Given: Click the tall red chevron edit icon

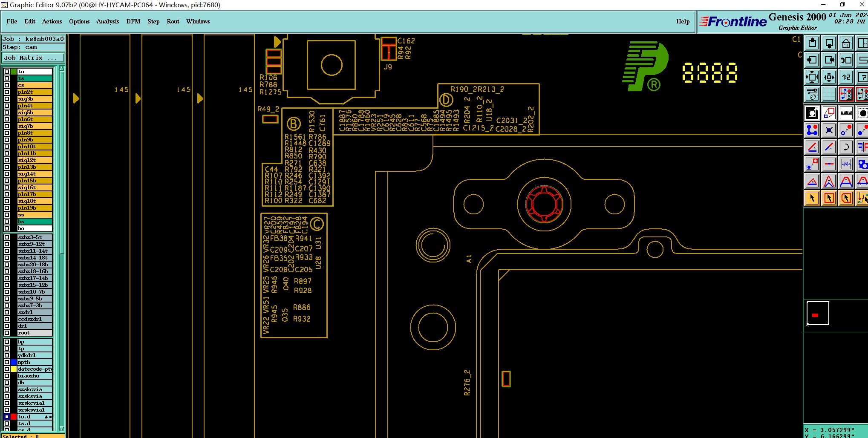Looking at the screenshot, I should pos(829,181).
